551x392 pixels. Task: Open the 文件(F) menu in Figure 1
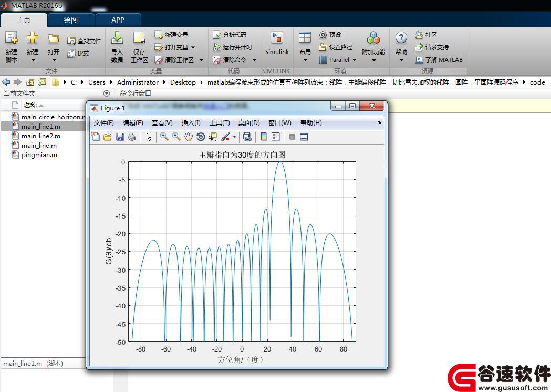103,123
